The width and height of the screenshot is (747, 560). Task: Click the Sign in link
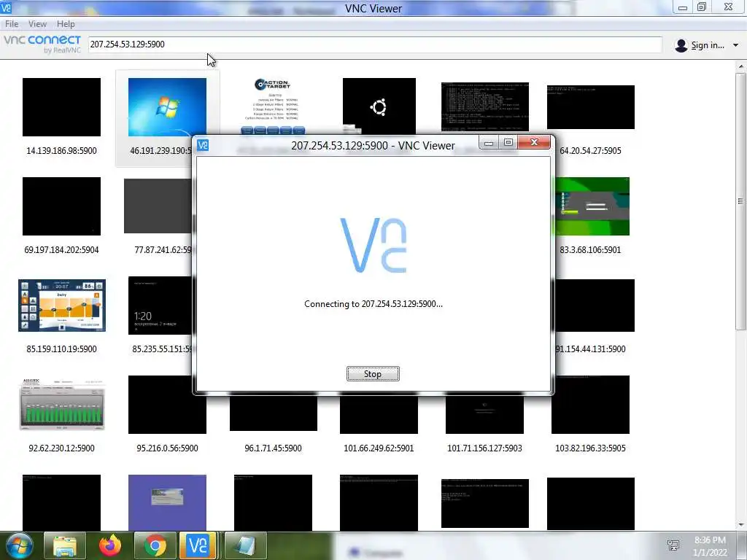[708, 45]
